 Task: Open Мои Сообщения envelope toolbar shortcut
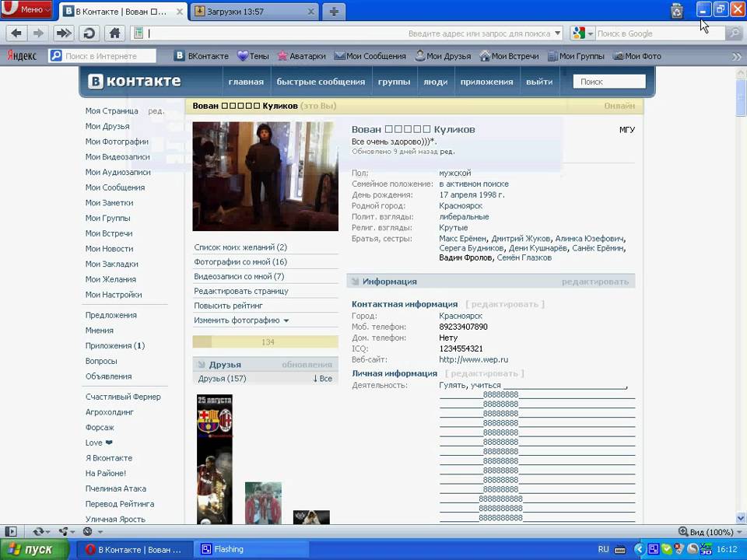click(370, 56)
